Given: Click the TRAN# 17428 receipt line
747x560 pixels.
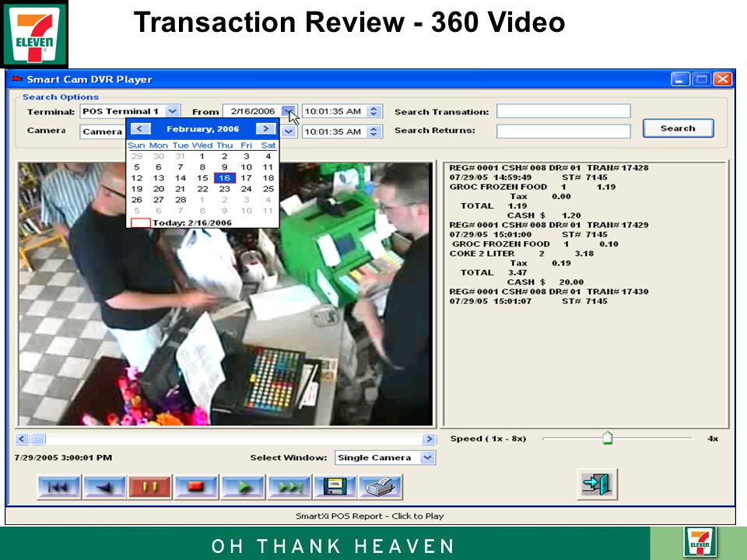Looking at the screenshot, I should coord(549,168).
